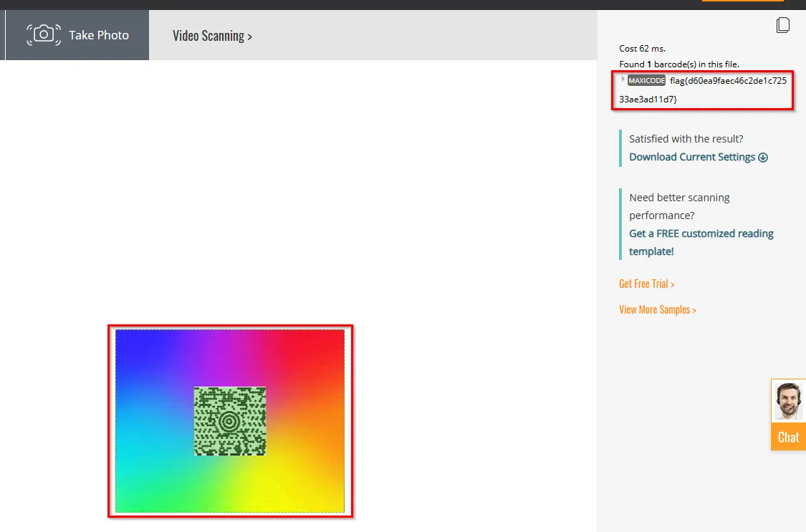Click the 'Found 1 barcode(s)' text

(678, 64)
